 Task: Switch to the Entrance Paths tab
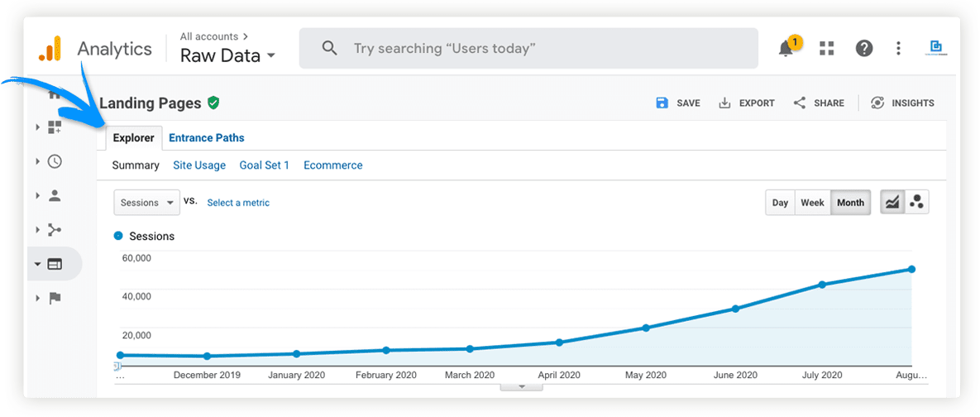point(207,138)
